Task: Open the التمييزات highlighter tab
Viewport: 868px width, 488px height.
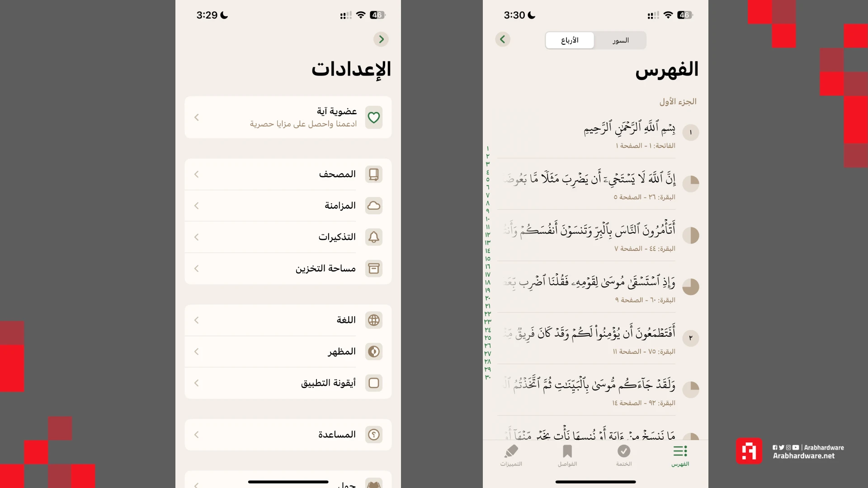Action: 511,455
